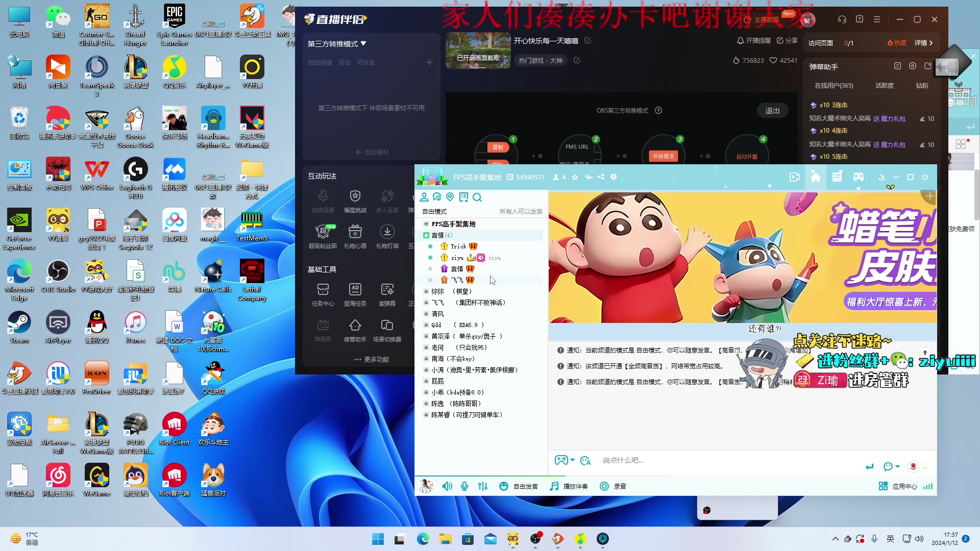The image size is (980, 551).
Task: Open the 房管助手 room manager tool
Action: tap(355, 330)
